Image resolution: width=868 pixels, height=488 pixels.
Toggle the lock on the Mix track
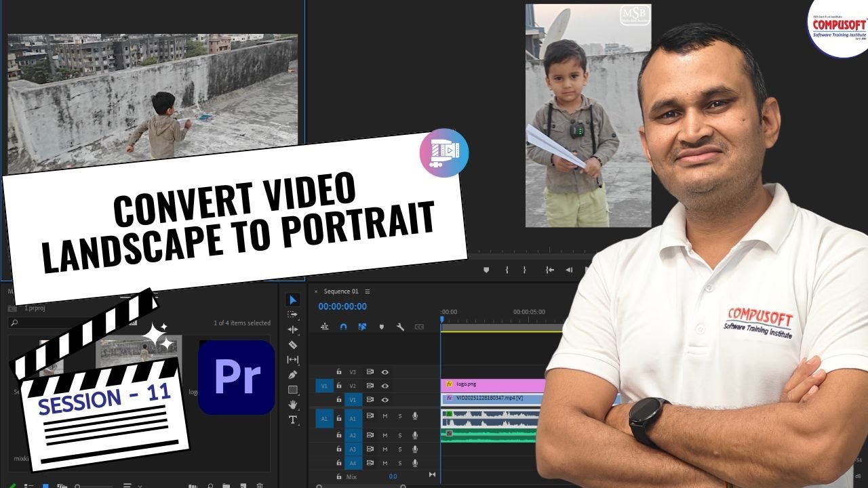tap(338, 476)
